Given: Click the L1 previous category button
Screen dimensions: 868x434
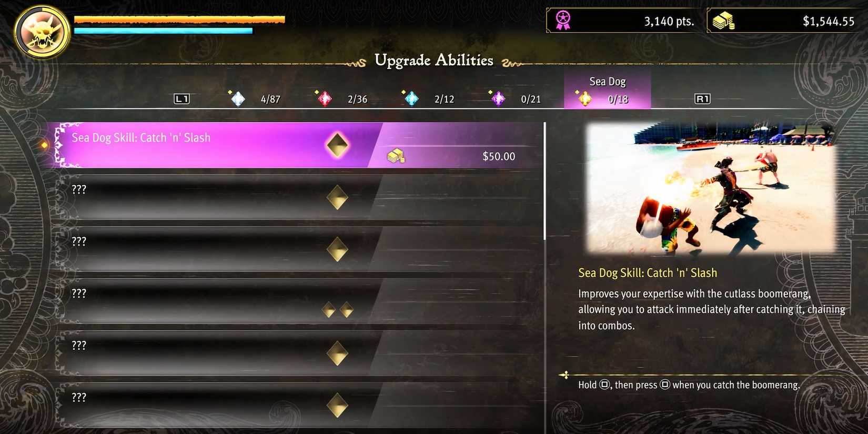Looking at the screenshot, I should pos(181,99).
